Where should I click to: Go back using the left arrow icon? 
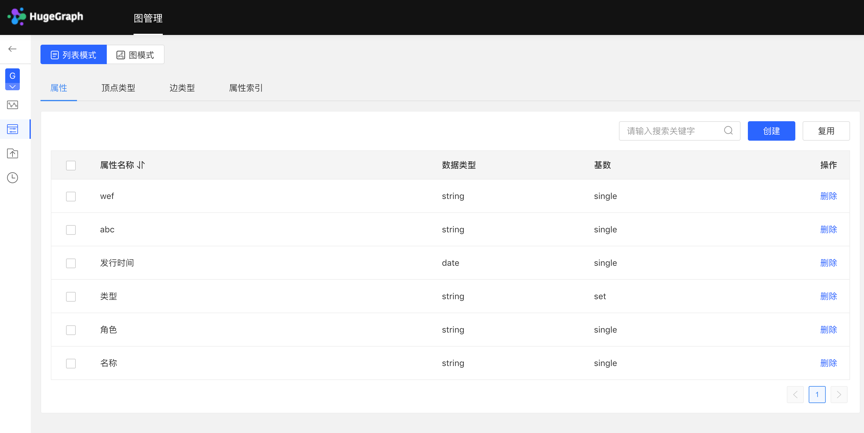[12, 49]
